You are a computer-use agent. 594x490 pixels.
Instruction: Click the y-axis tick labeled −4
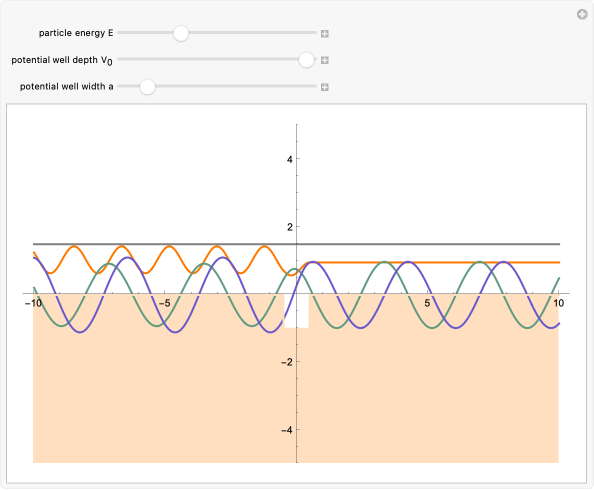(x=287, y=430)
